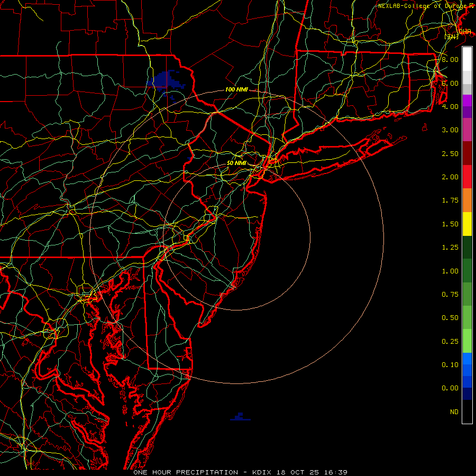The image size is (476, 476).
Task: Click the 1.25 legend value label
Action: click(450, 248)
